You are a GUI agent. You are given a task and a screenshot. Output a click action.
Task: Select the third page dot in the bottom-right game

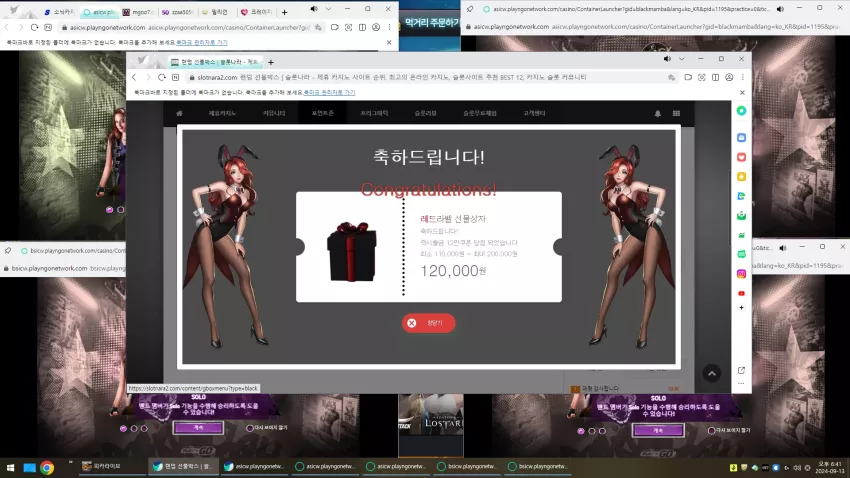click(x=602, y=431)
